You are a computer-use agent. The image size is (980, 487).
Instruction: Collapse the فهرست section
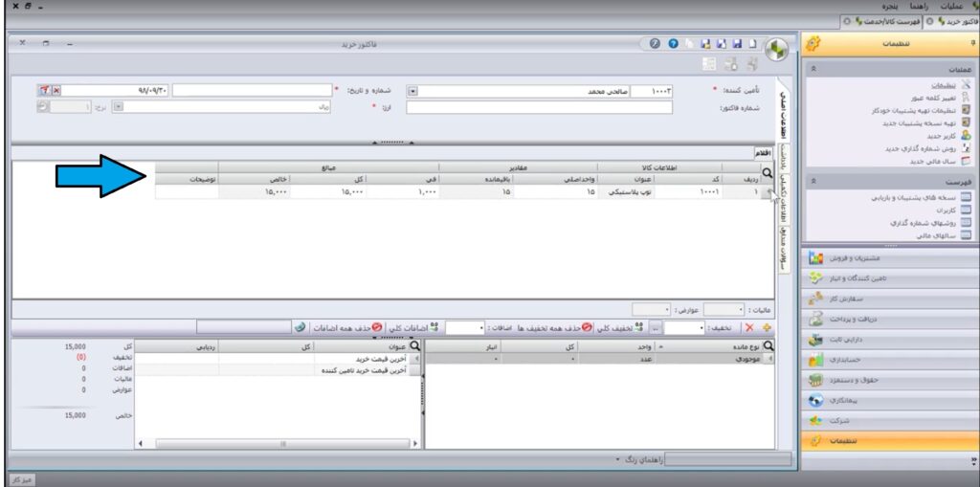pos(812,181)
